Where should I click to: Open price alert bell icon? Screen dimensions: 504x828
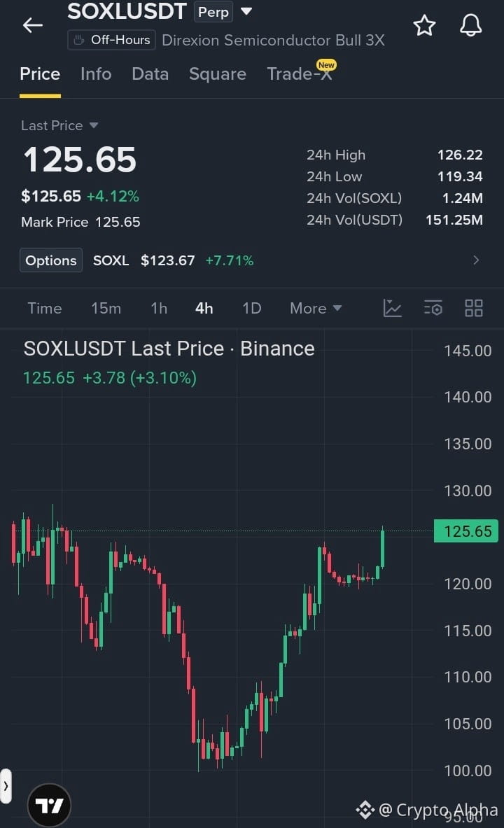(x=470, y=24)
